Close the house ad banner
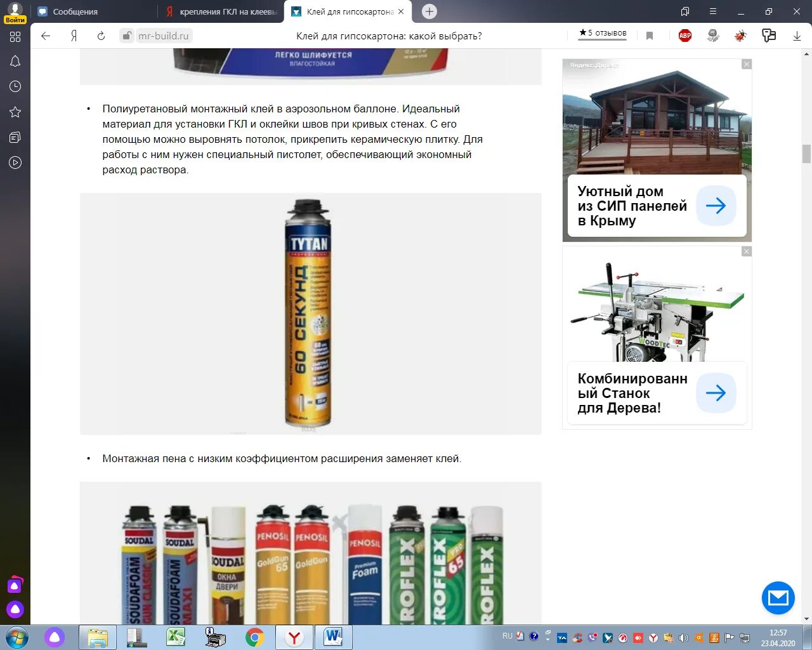Screen dimensions: 812x650 [747, 64]
